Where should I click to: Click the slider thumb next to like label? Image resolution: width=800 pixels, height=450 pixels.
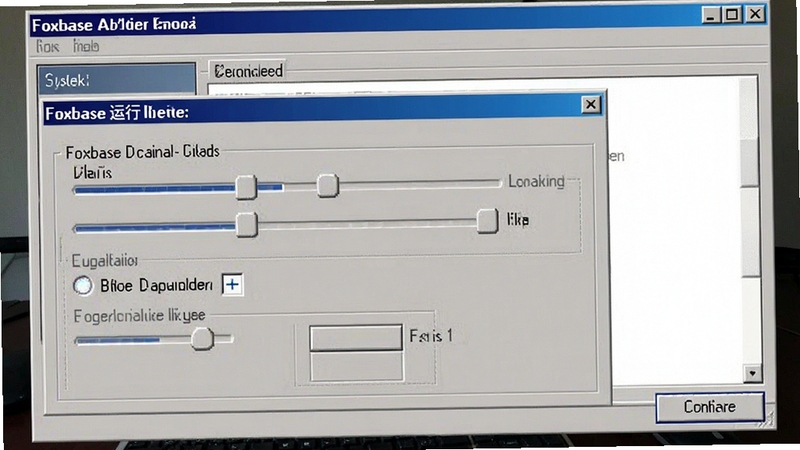[487, 221]
